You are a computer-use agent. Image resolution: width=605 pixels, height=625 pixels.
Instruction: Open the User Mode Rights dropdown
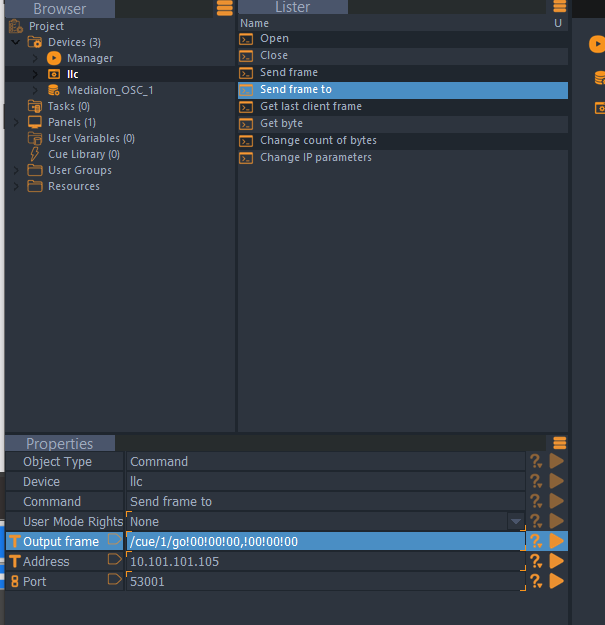pyautogui.click(x=516, y=521)
